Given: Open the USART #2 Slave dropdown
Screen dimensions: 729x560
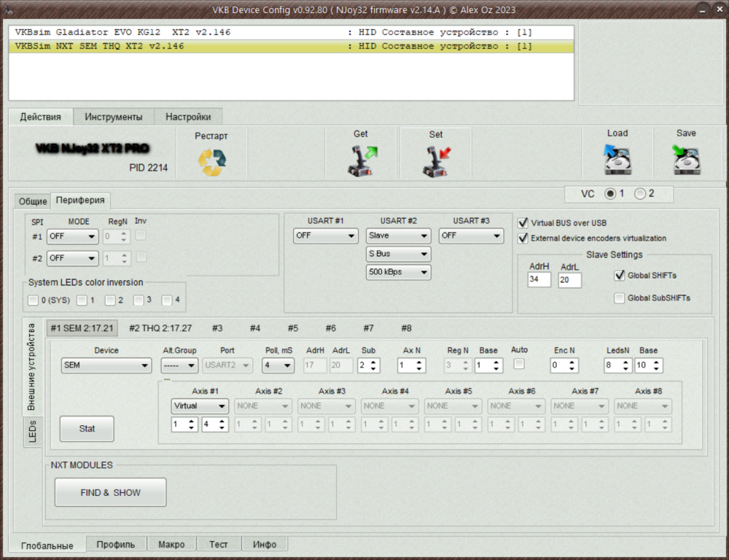Looking at the screenshot, I should point(398,236).
